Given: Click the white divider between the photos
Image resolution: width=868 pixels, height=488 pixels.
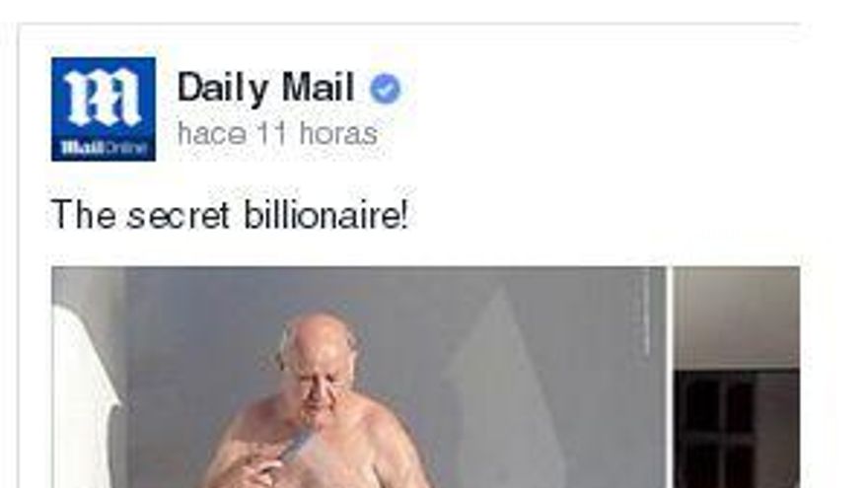Looking at the screenshot, I should click(x=670, y=378).
